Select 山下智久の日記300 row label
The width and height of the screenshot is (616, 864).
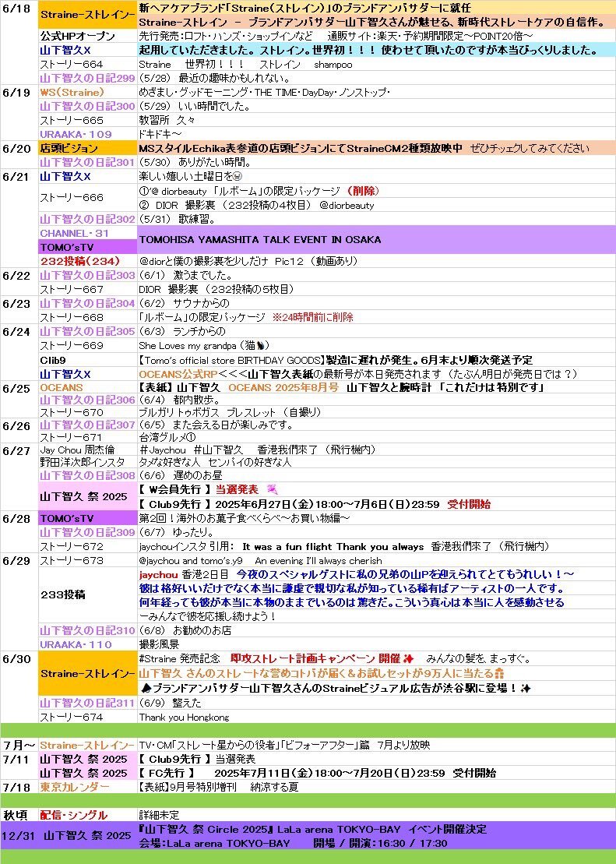87,107
